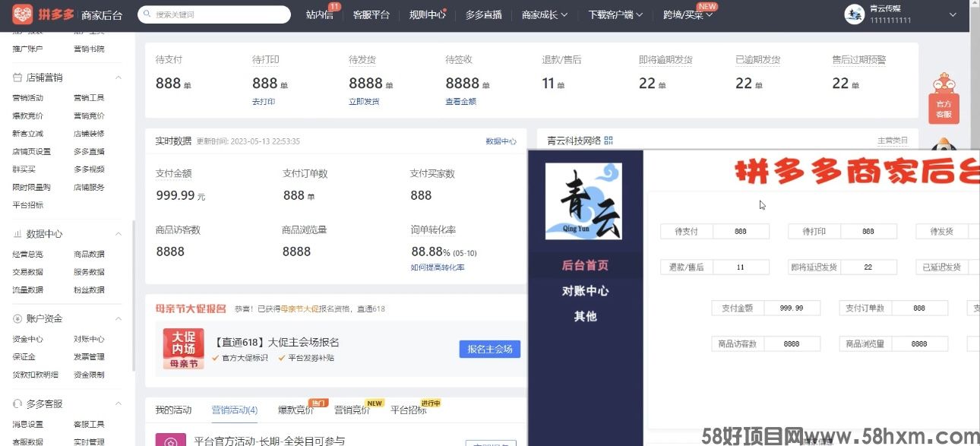Open the 店铺营销 section icon
The height and width of the screenshot is (446, 980).
coord(17,77)
